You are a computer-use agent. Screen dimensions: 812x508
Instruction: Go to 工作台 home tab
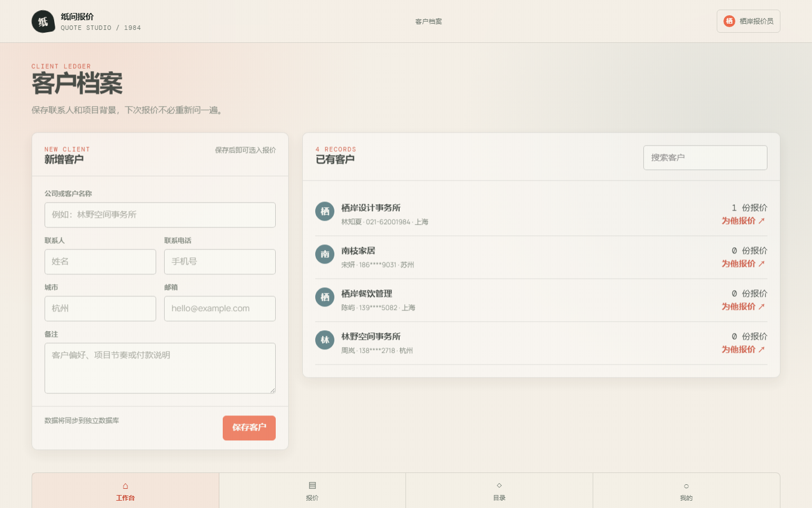pos(125,491)
